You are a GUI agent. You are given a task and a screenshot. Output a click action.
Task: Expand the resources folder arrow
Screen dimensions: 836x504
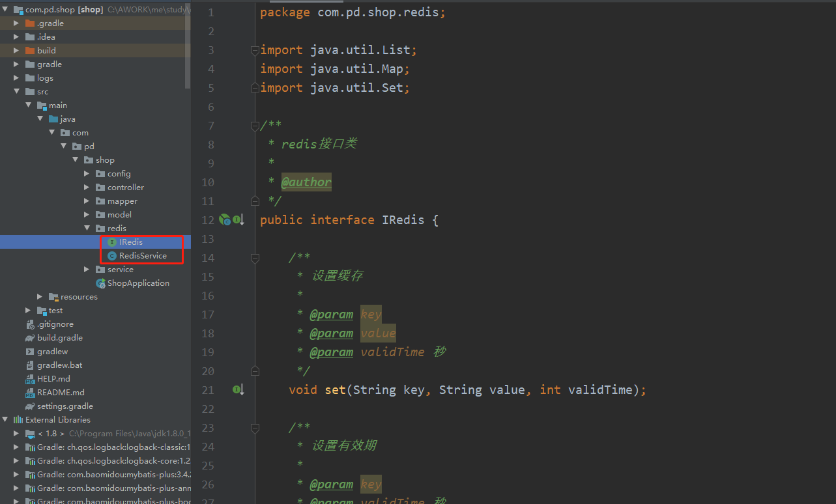pos(40,297)
